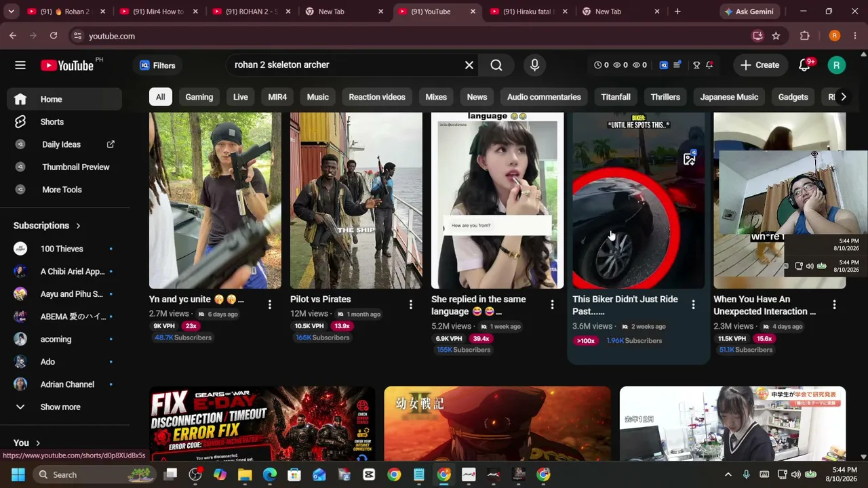Open the Adrian Channel subscription

pos(64,384)
